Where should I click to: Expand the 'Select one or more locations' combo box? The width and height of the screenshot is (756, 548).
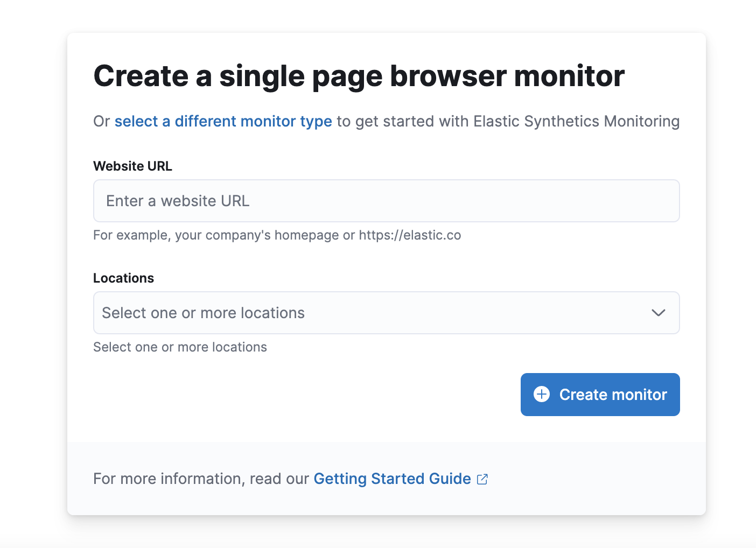[386, 313]
